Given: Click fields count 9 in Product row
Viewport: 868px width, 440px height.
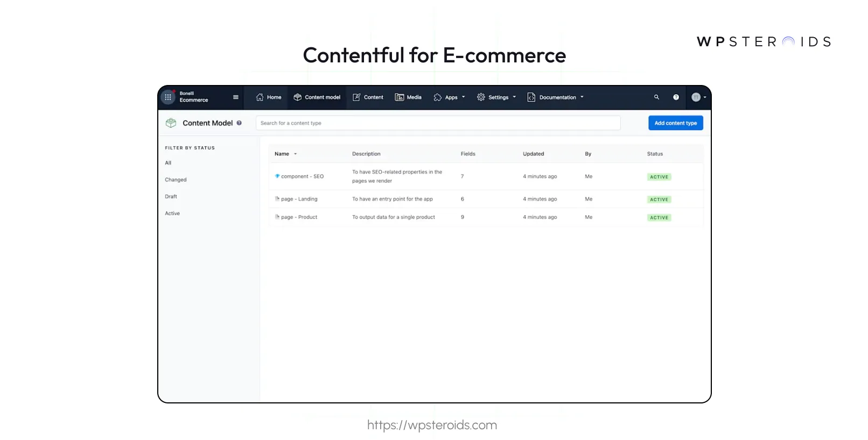Looking at the screenshot, I should click(x=462, y=217).
